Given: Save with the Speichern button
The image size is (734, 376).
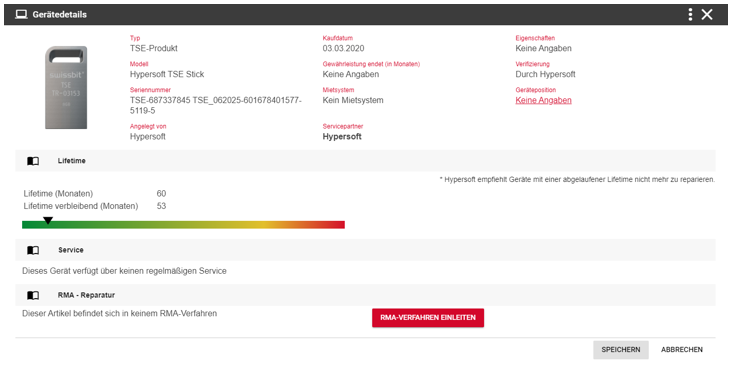Looking at the screenshot, I should (621, 350).
